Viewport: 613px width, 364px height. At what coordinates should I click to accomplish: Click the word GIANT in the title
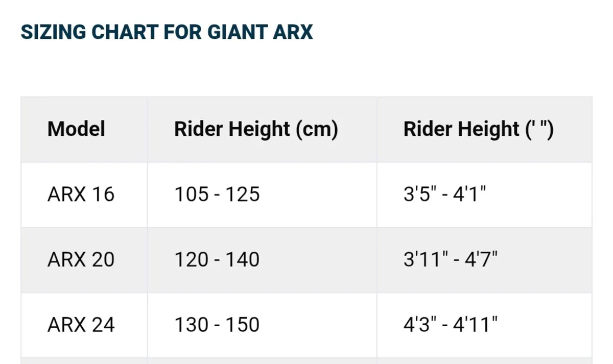click(x=237, y=32)
